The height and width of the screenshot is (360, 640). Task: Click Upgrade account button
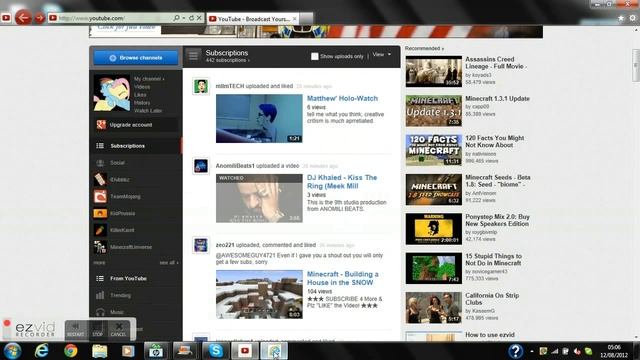click(x=136, y=124)
